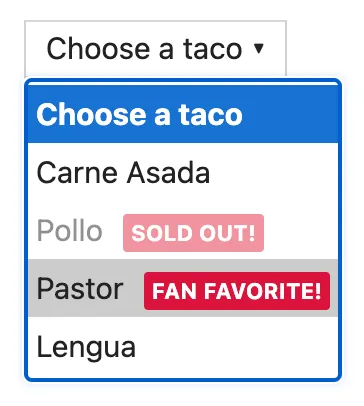The width and height of the screenshot is (364, 406).
Task: Select highlighted Choose a taco header option
Action: (x=183, y=114)
